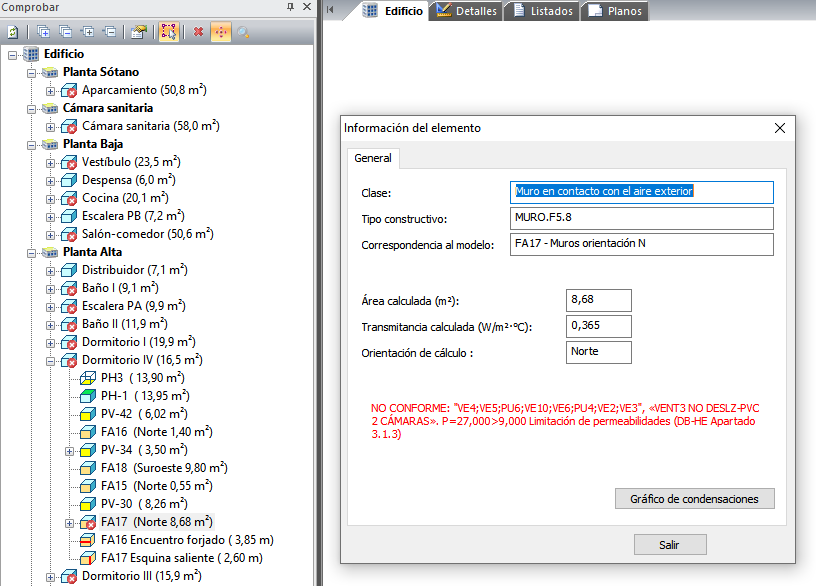
Task: Click the Cámara sanitaria floor icon
Action: (50, 108)
